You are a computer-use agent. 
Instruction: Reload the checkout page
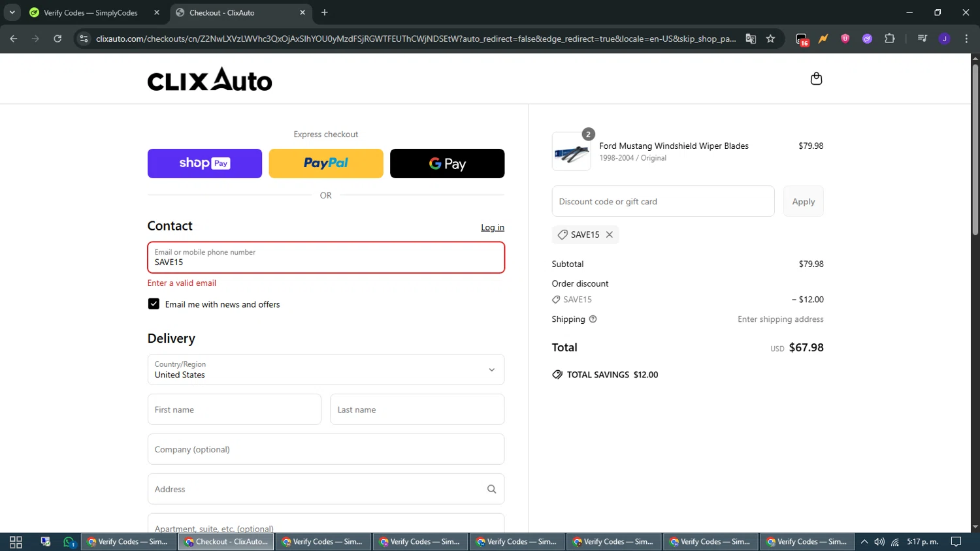tap(57, 39)
